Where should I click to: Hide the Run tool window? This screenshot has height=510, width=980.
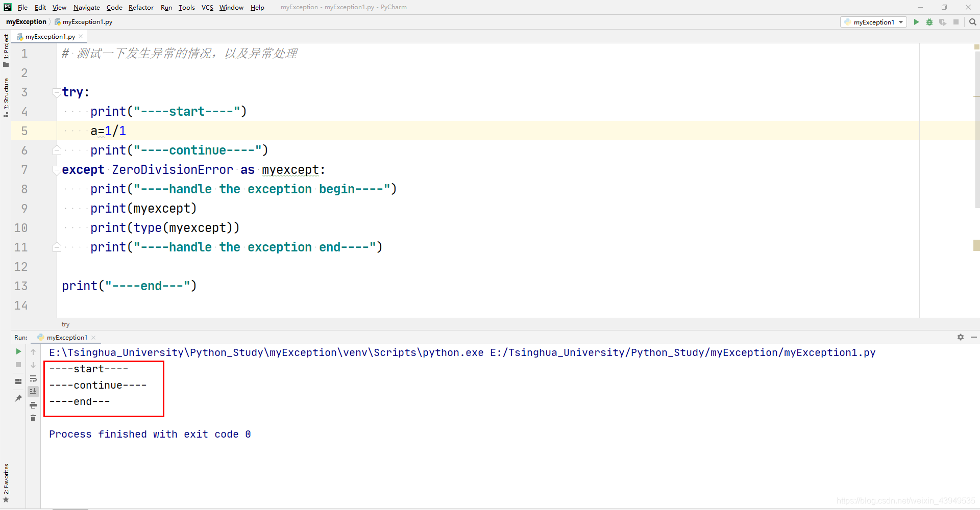(974, 337)
